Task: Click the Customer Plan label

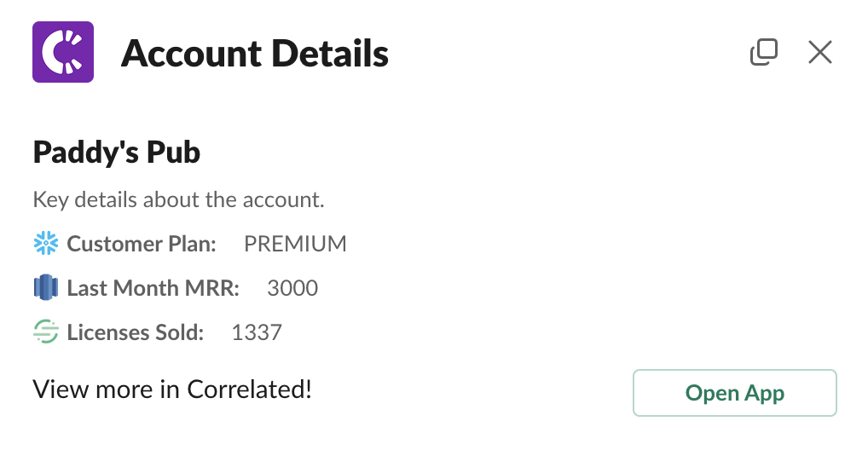Action: pos(142,244)
